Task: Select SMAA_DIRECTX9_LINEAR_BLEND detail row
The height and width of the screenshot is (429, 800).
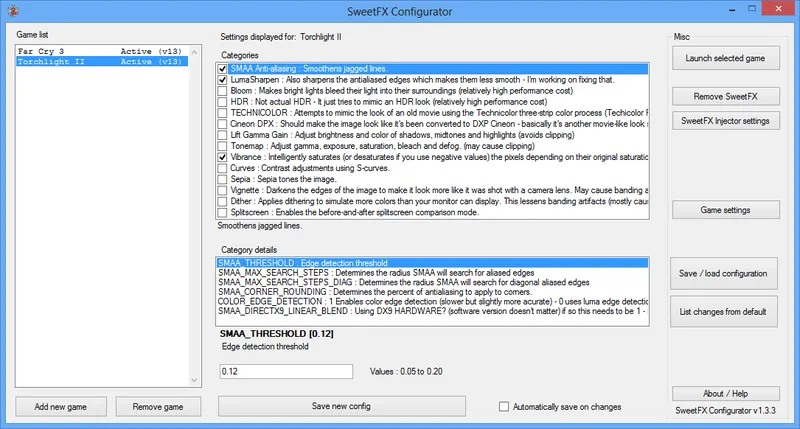Action: click(x=432, y=311)
